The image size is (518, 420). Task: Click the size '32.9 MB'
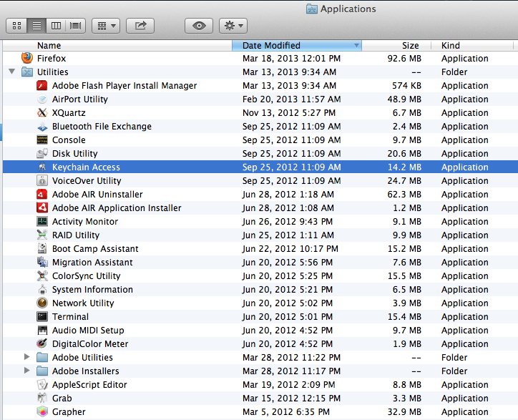click(x=404, y=411)
